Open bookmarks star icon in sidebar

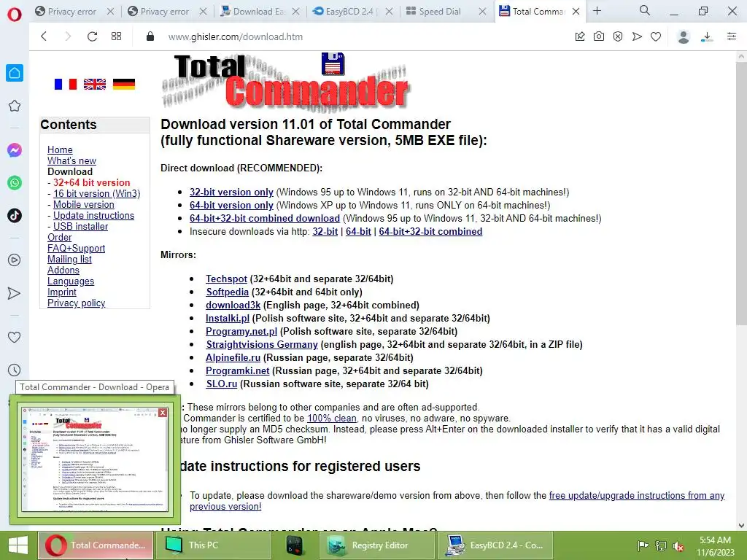click(x=15, y=106)
